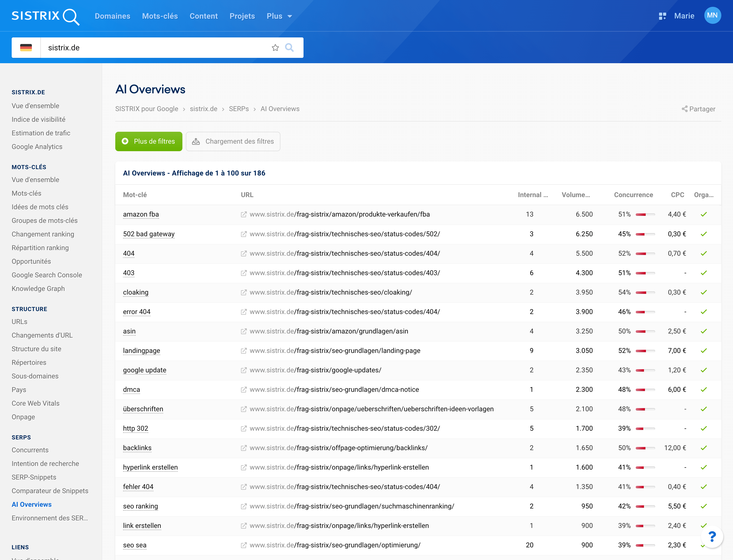This screenshot has height=560, width=733.
Task: Open Idées de mots clés in sidebar
Action: click(x=40, y=207)
